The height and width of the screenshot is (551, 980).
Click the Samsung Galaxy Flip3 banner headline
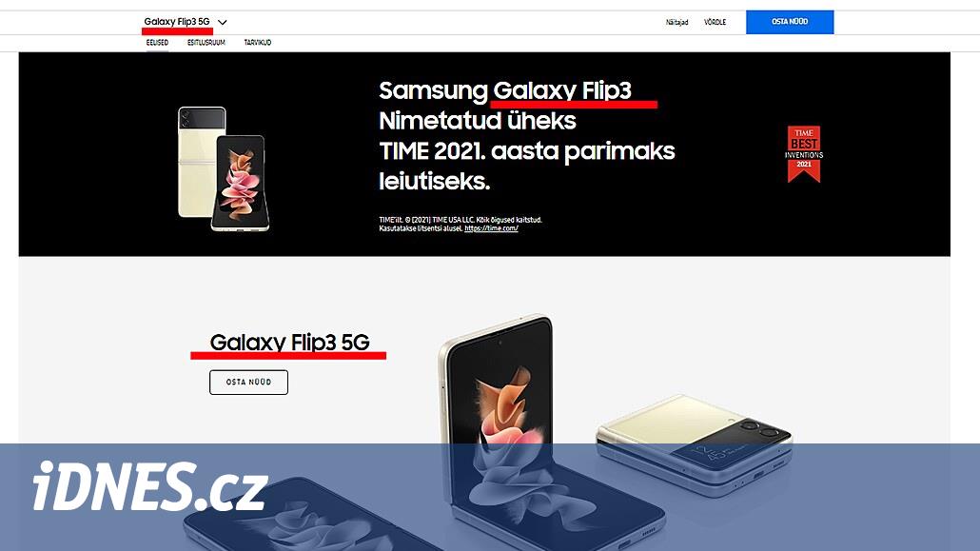tap(527, 136)
